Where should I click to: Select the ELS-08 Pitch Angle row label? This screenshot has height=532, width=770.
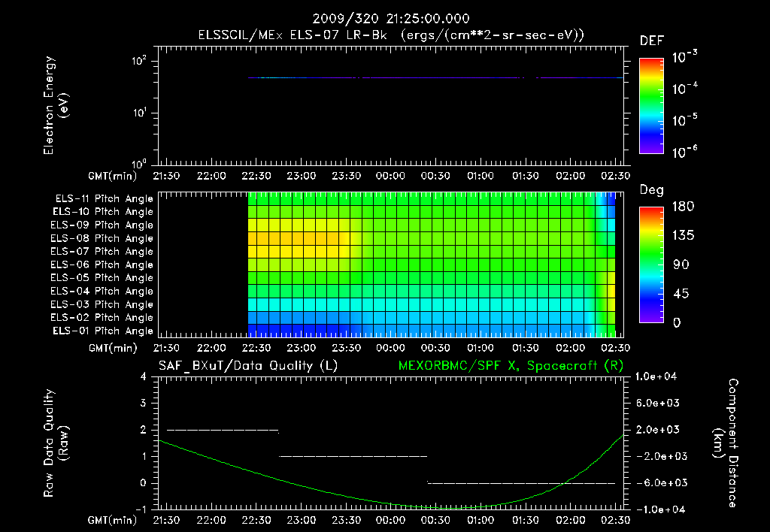click(x=102, y=238)
